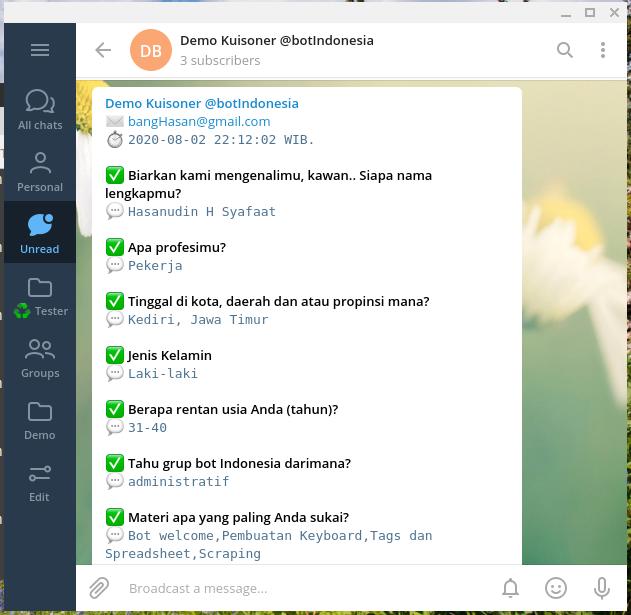Switch to the All chats folder
The width and height of the screenshot is (631, 615).
coord(40,109)
